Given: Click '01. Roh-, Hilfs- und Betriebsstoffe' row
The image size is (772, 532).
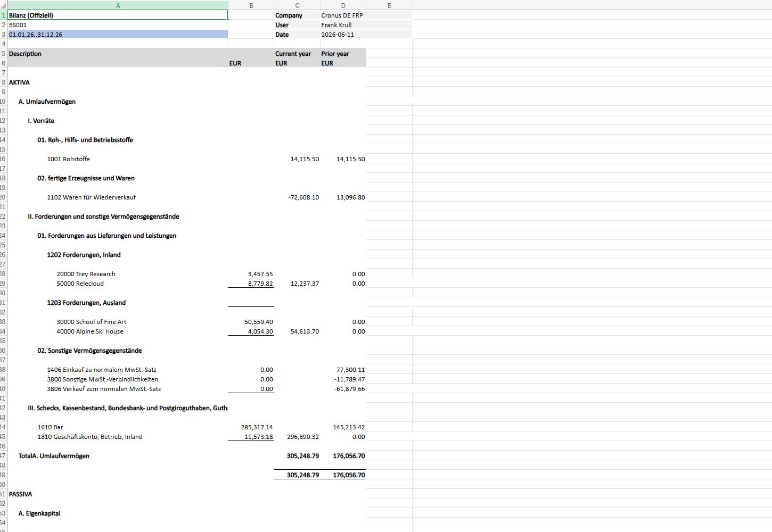Looking at the screenshot, I should (x=85, y=140).
